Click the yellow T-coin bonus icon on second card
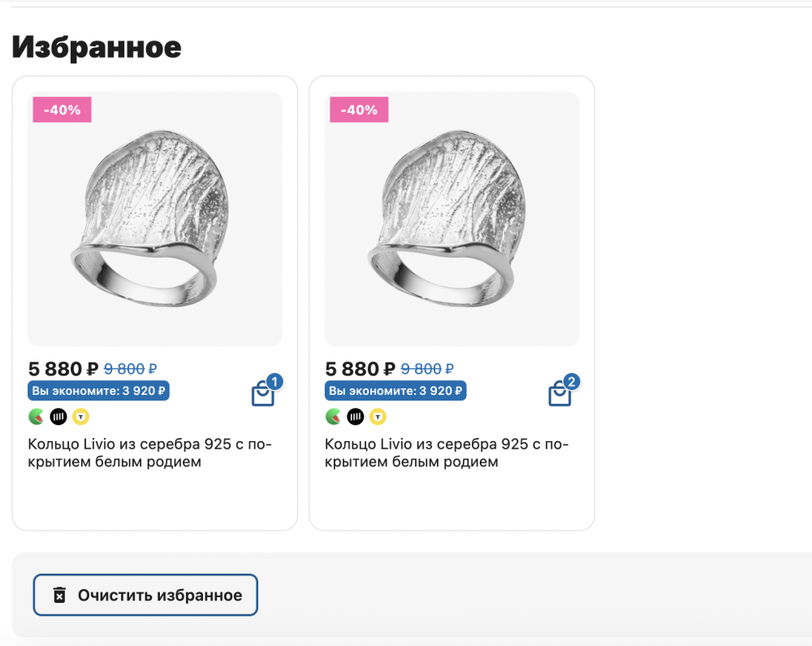812x646 pixels. (x=376, y=416)
